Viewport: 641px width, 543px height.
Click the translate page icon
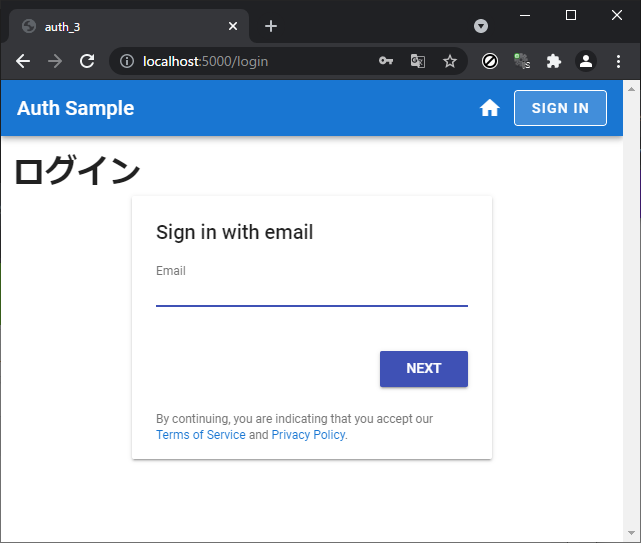[418, 61]
